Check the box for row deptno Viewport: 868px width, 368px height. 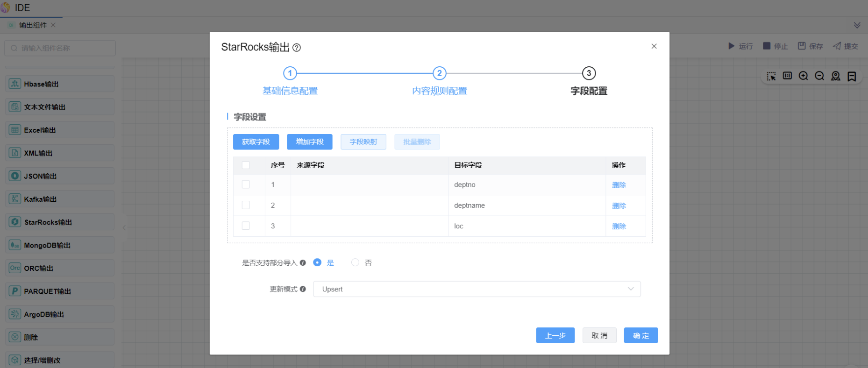pyautogui.click(x=246, y=184)
